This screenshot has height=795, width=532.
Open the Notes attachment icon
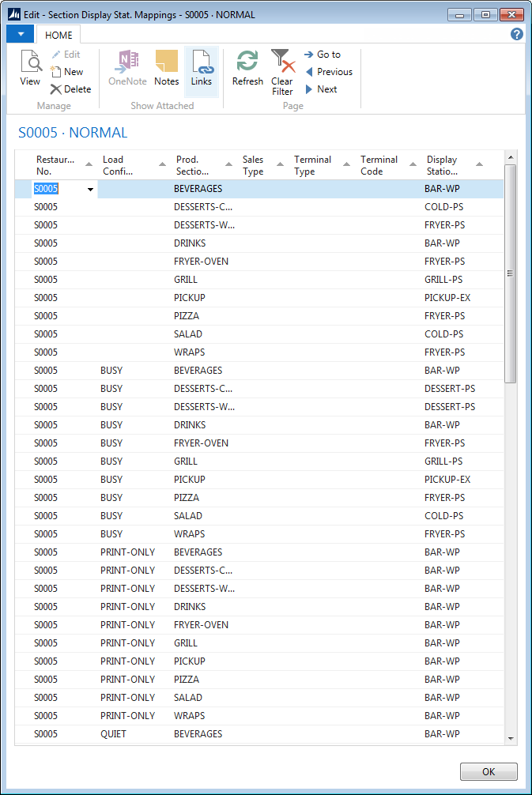click(166, 69)
